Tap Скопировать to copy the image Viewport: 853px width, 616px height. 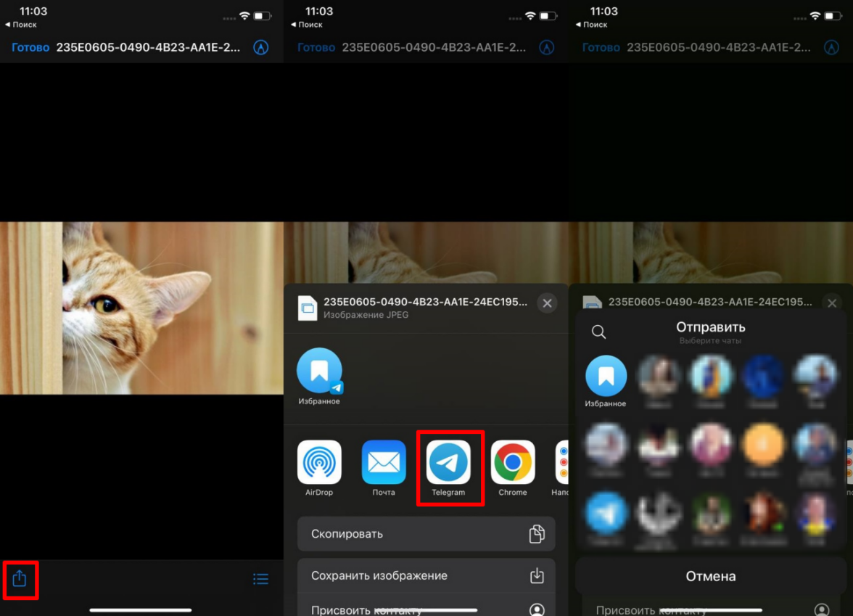[x=426, y=534]
